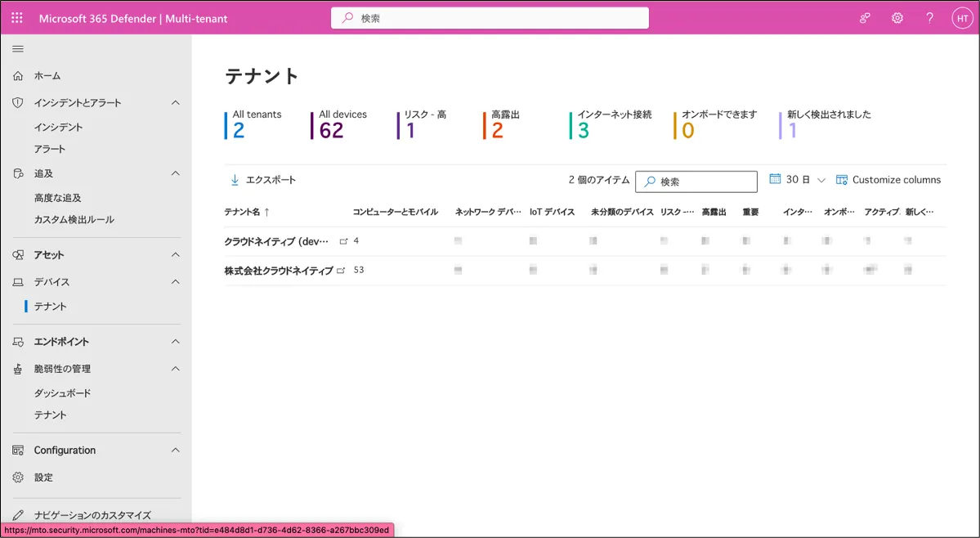Go to ホーム in the sidebar
The width and height of the screenshot is (980, 538).
[47, 76]
